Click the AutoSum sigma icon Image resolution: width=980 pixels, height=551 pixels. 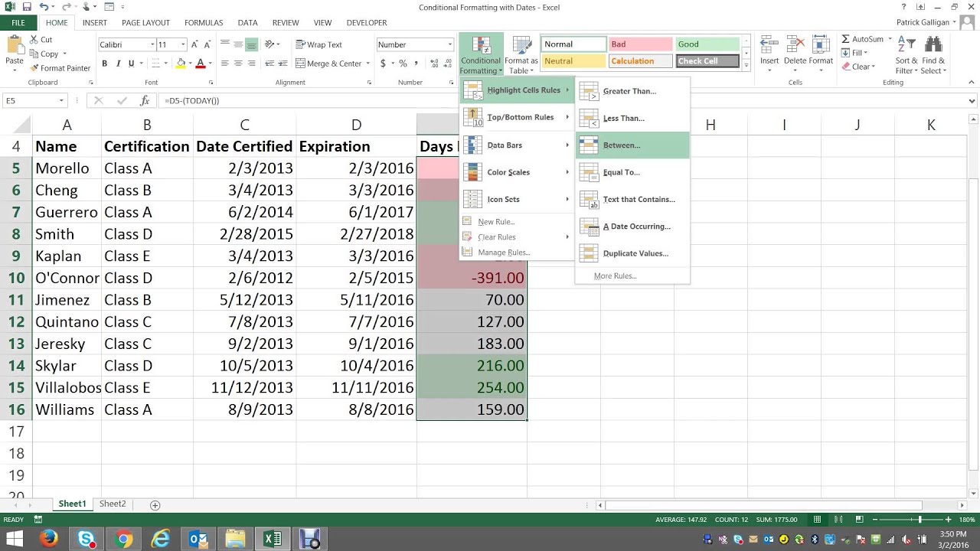tap(845, 39)
